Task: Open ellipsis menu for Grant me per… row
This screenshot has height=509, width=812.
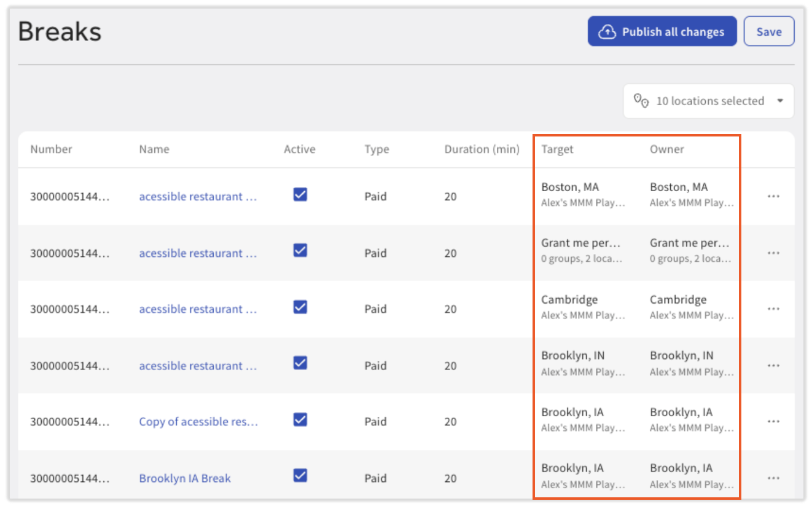Action: pyautogui.click(x=773, y=253)
